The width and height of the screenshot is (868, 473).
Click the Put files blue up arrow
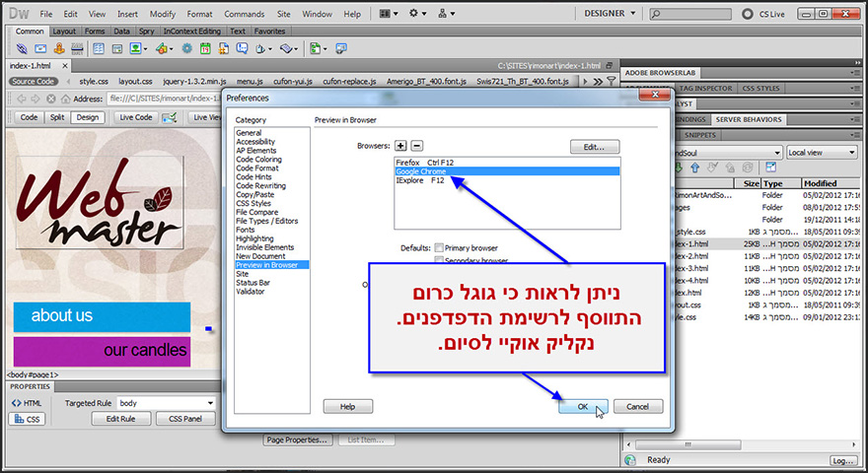pyautogui.click(x=695, y=168)
